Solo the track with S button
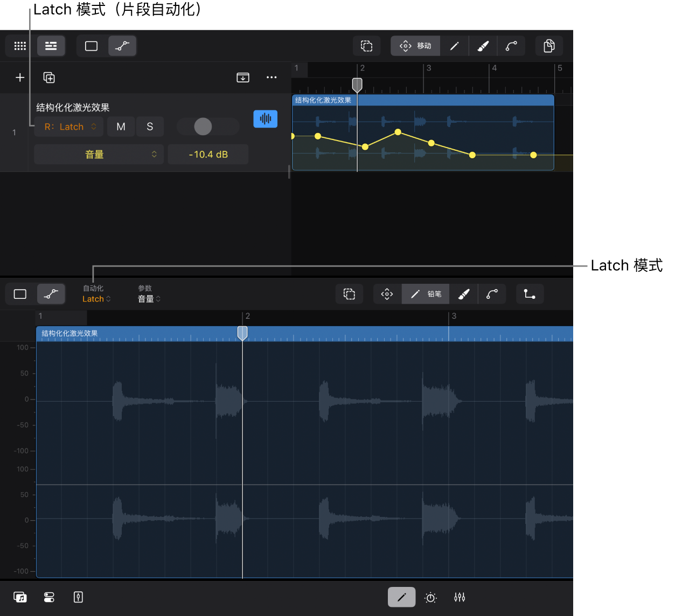This screenshot has width=689, height=616. pyautogui.click(x=150, y=127)
